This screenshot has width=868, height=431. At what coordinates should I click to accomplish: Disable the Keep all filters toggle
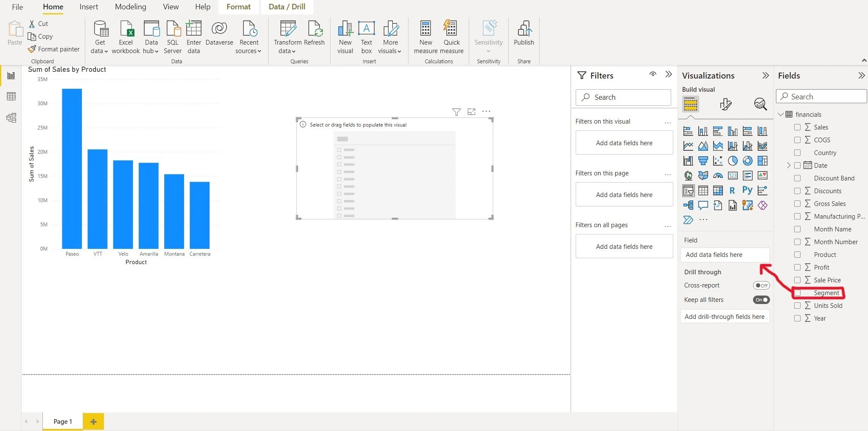[761, 300]
